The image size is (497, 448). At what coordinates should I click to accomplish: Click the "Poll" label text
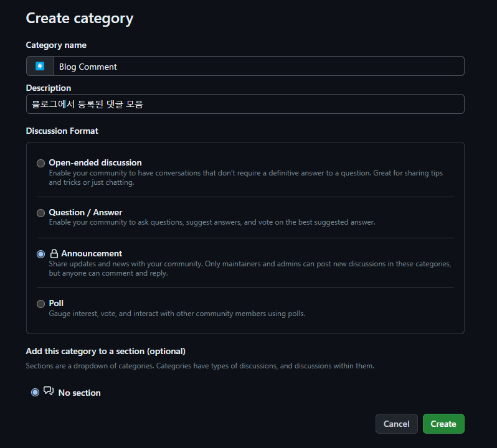(x=56, y=303)
